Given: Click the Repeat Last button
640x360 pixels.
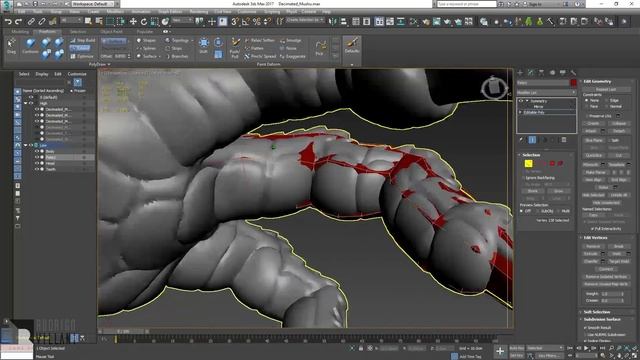Looking at the screenshot, I should point(606,89).
